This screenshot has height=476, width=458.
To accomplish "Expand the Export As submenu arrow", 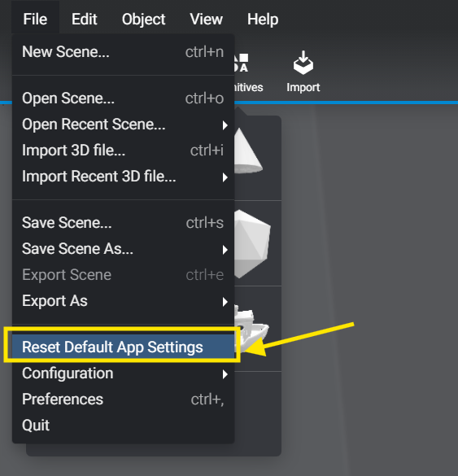I will click(225, 302).
